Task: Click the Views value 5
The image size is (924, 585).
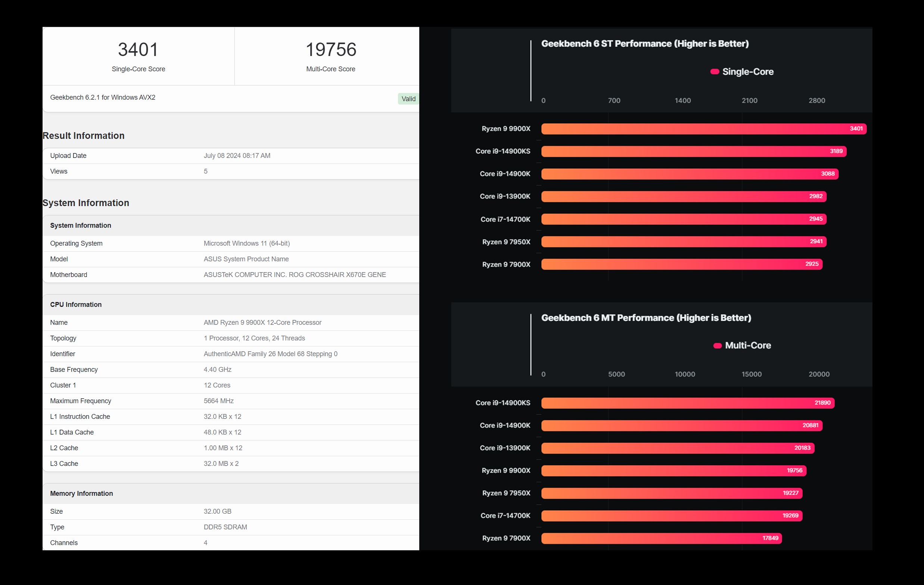Action: click(x=206, y=171)
